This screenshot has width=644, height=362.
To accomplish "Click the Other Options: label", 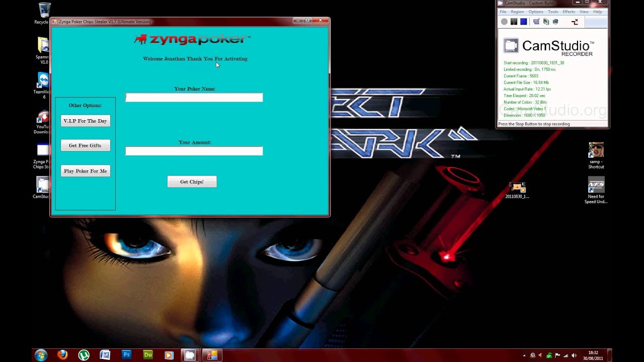I will click(x=85, y=106).
